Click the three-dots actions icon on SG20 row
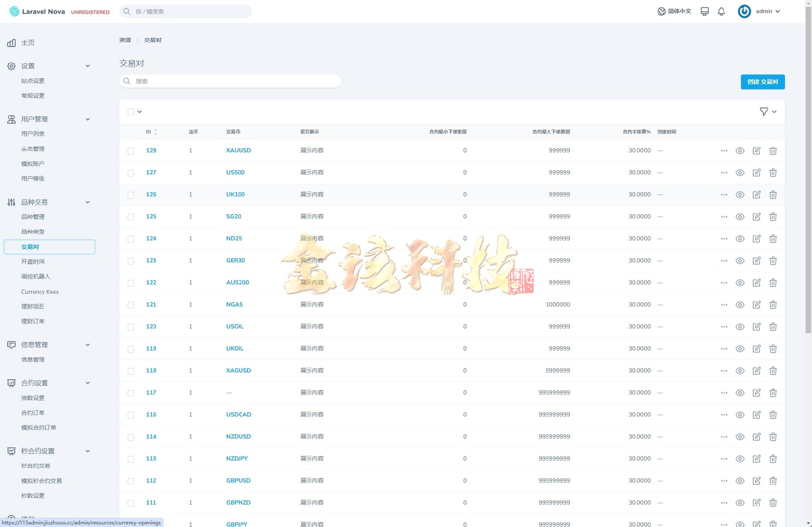Image resolution: width=812 pixels, height=527 pixels. (x=724, y=217)
